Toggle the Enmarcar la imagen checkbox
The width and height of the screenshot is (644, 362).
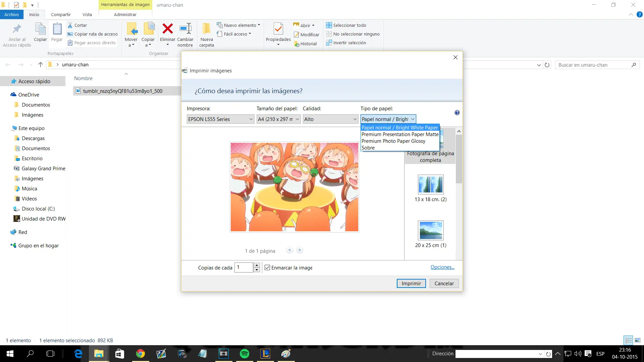[267, 267]
